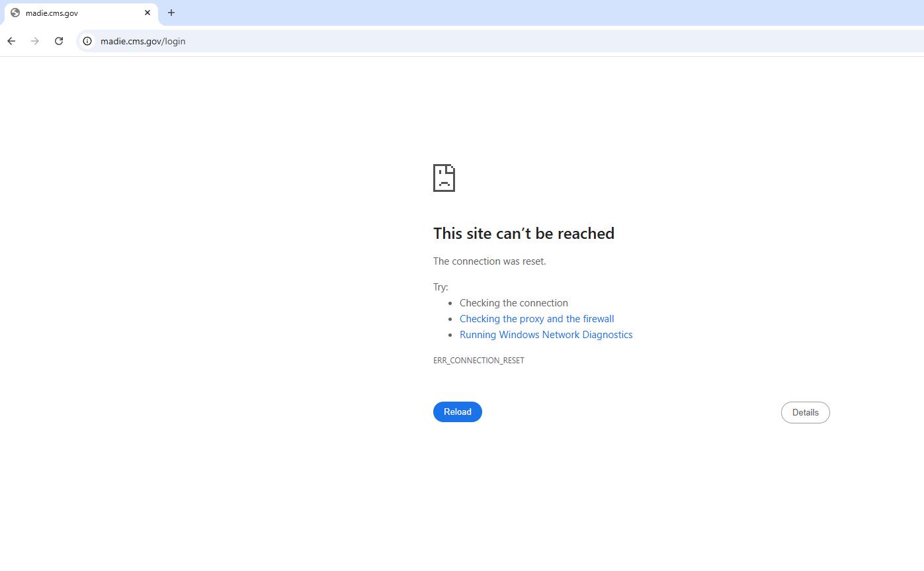
Task: Expand the error Details button
Action: [x=805, y=412]
